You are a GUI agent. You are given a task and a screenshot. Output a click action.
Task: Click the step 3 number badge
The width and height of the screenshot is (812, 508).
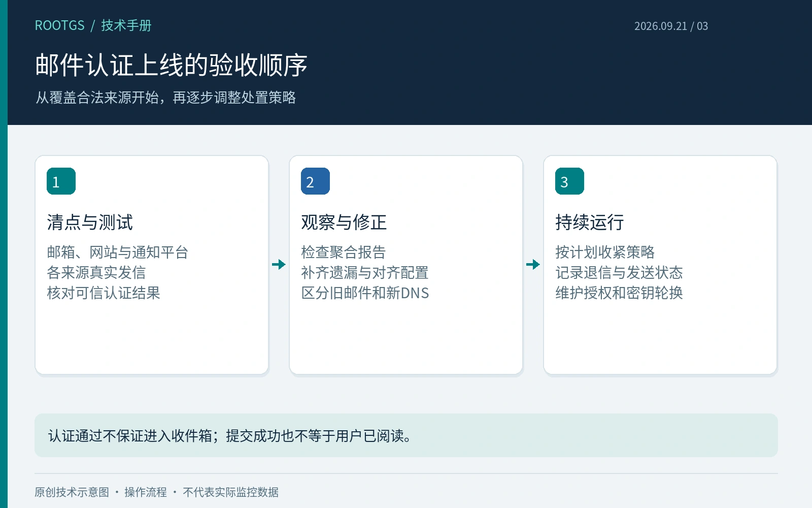click(x=569, y=181)
